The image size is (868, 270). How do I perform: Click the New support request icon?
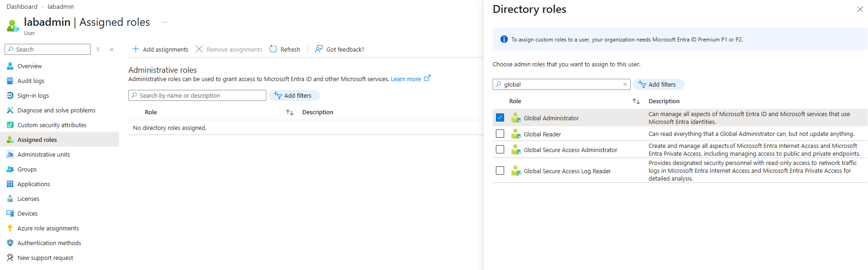[10, 258]
